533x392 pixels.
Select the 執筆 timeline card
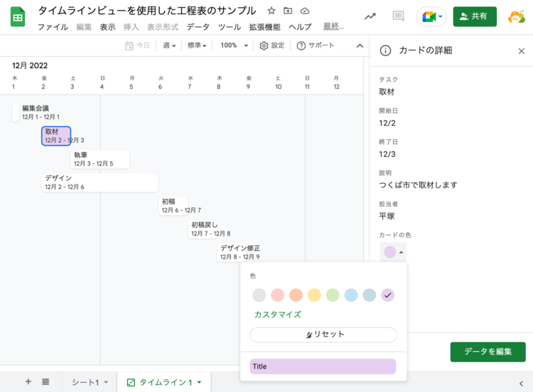[x=100, y=159]
